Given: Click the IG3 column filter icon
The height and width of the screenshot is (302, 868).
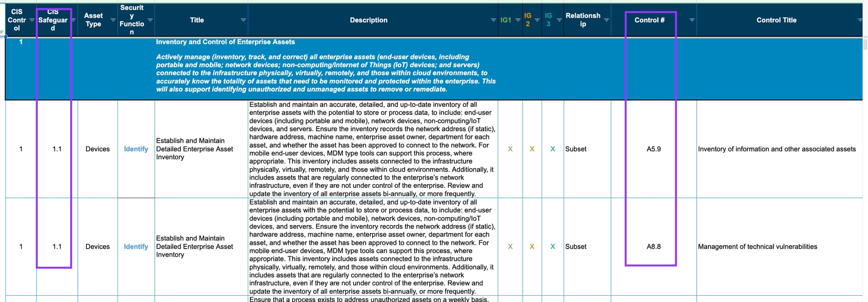Looking at the screenshot, I should [x=559, y=20].
